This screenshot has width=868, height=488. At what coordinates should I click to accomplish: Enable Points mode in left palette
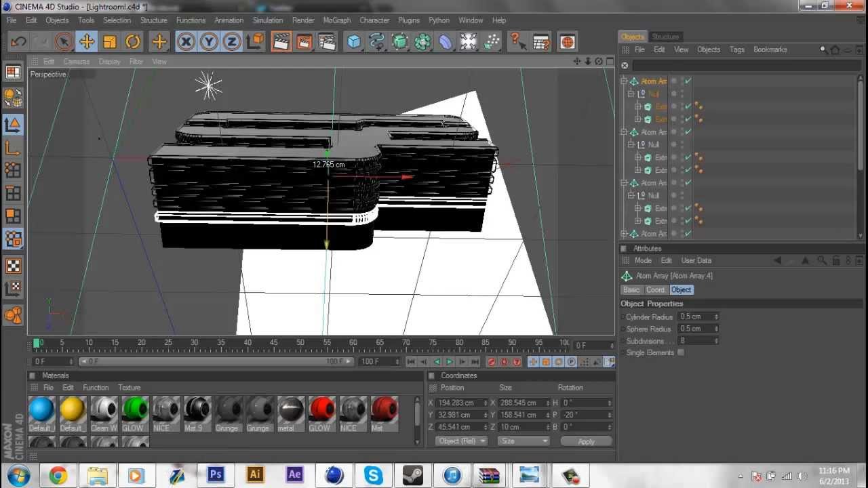13,170
